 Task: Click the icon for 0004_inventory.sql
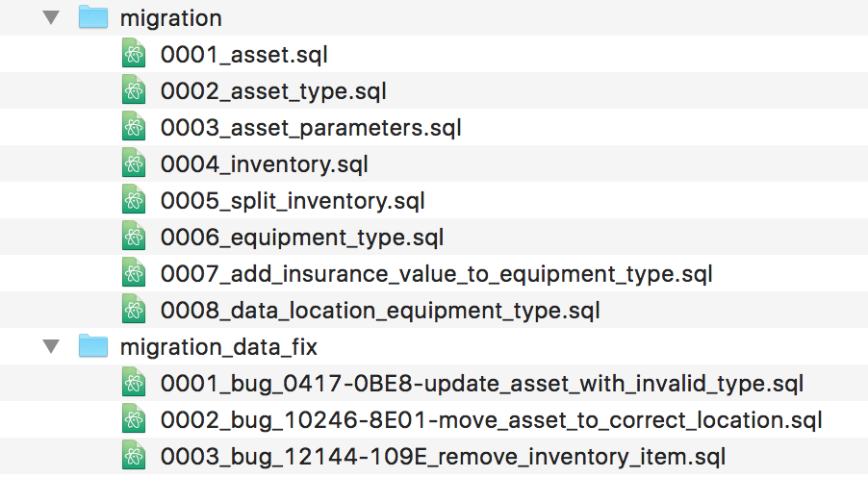pyautogui.click(x=134, y=164)
